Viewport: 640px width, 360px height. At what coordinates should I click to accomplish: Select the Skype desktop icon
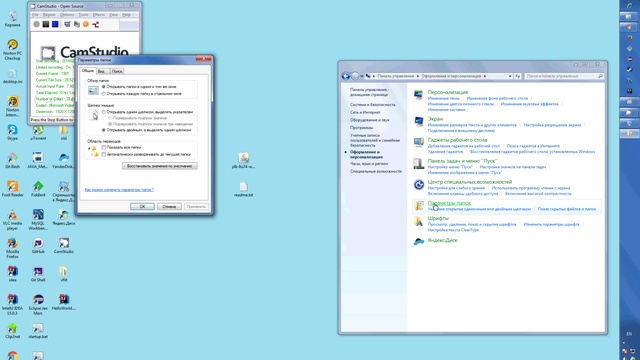tap(13, 133)
